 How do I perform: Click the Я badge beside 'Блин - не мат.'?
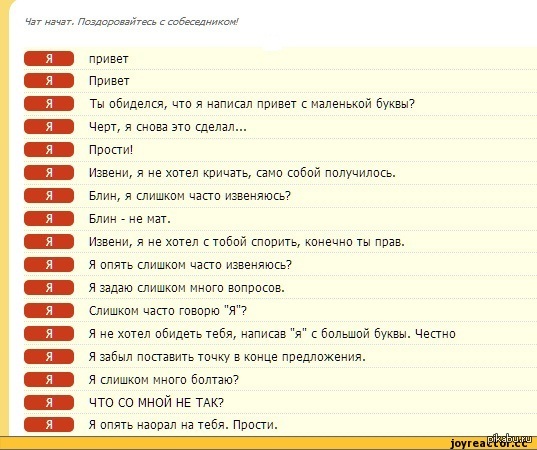pos(49,218)
